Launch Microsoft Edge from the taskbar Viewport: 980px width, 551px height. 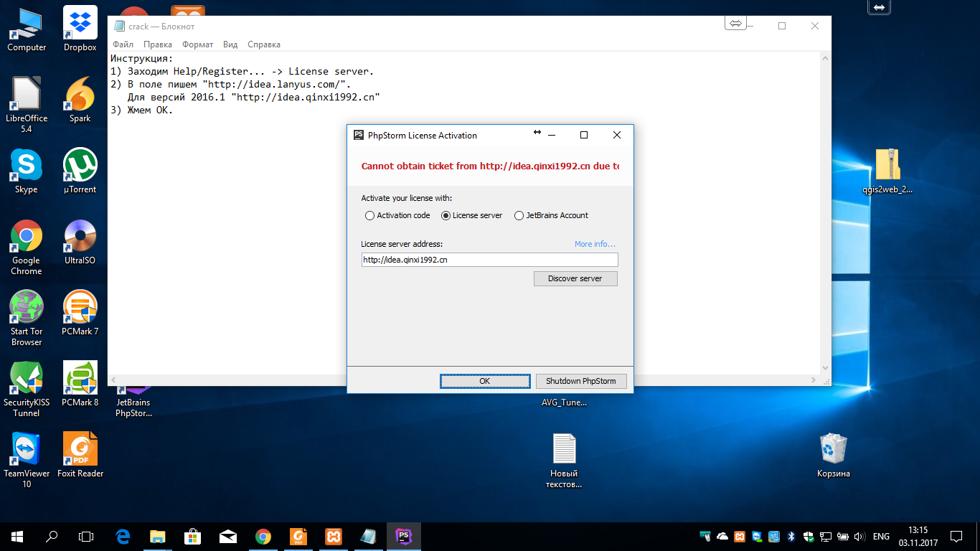click(x=123, y=536)
